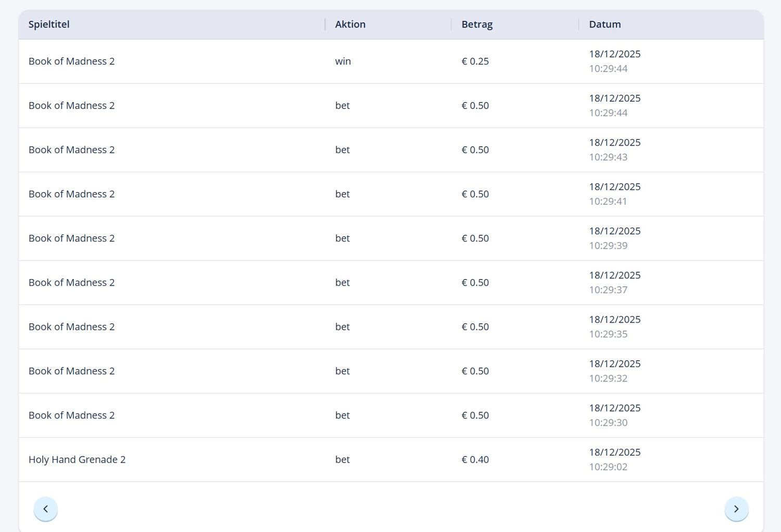Click the timestamp 10:29:30 entry
The height and width of the screenshot is (532, 781).
(x=608, y=423)
